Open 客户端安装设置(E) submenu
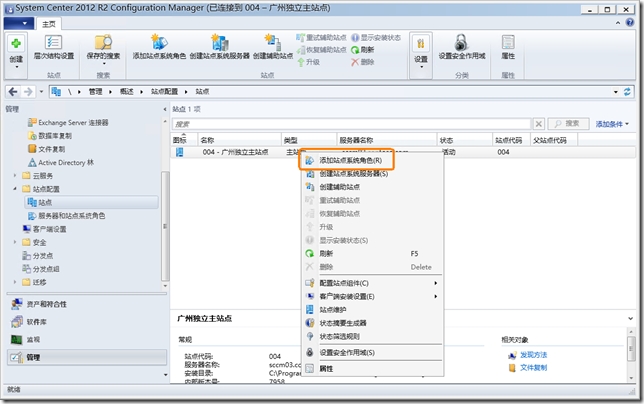Image resolution: width=644 pixels, height=404 pixels. point(373,296)
